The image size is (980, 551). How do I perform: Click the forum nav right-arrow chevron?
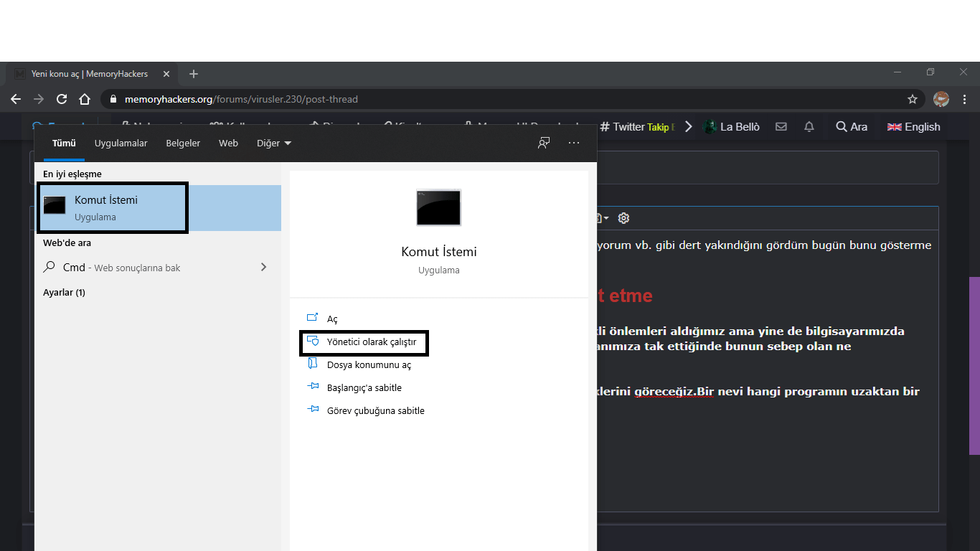[689, 127]
